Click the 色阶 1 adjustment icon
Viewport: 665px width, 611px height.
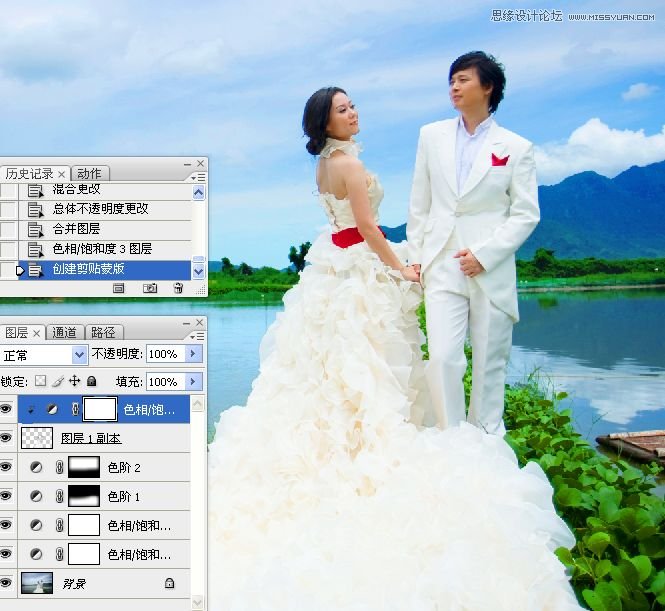(36, 496)
